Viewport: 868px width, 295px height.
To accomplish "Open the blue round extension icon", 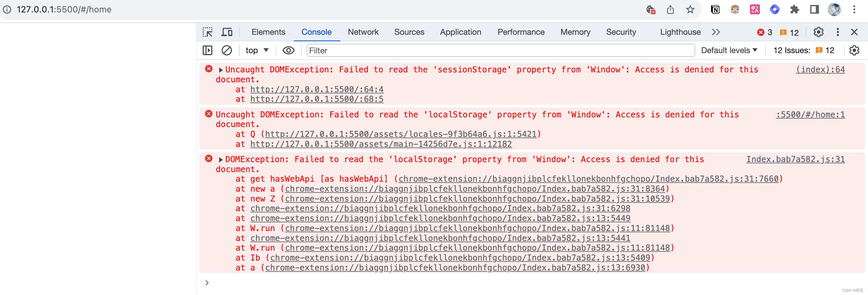I will 775,9.
